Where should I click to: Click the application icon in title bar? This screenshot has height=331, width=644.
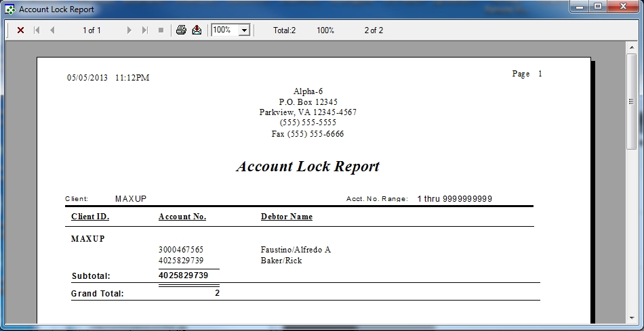10,9
